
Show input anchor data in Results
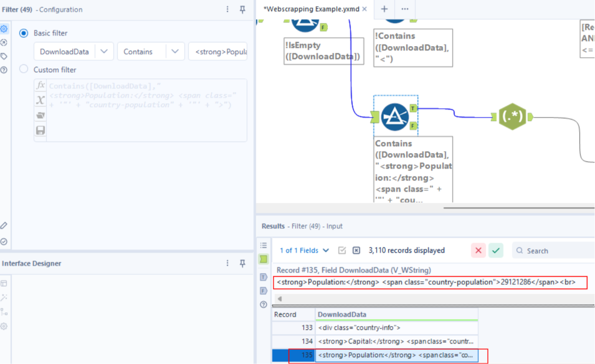[264, 259]
